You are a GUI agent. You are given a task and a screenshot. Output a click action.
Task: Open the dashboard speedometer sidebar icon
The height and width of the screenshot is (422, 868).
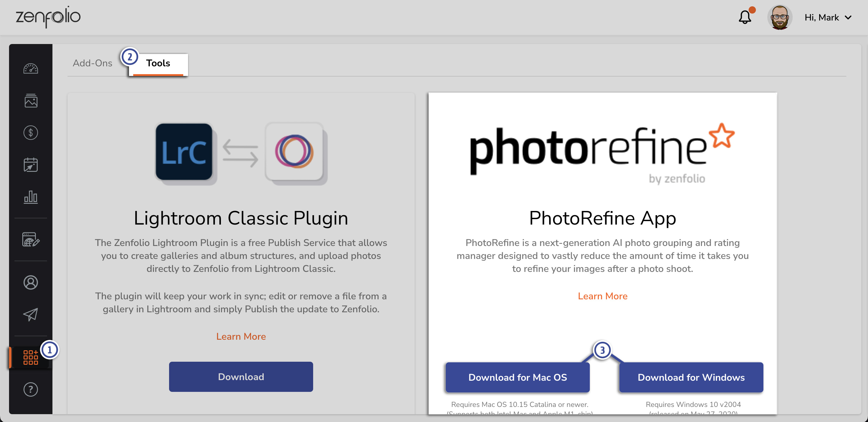(x=31, y=69)
